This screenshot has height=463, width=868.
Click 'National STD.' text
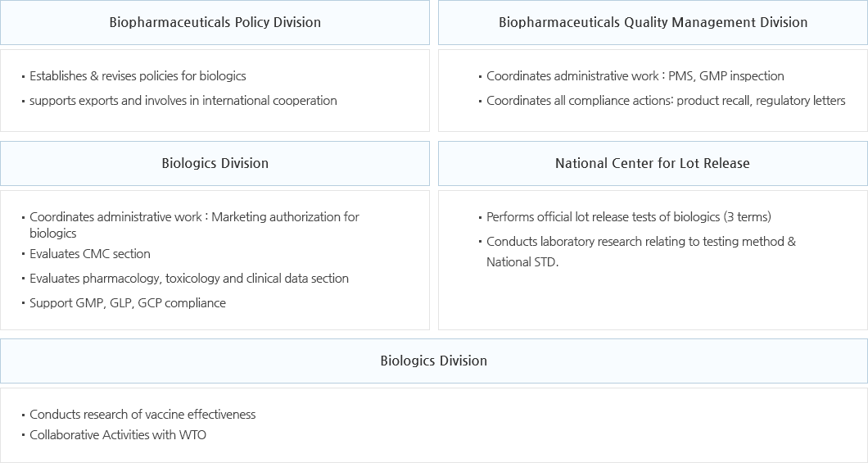(522, 262)
